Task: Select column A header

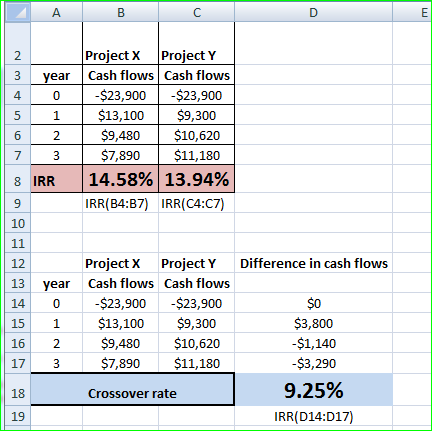Action: (56, 12)
